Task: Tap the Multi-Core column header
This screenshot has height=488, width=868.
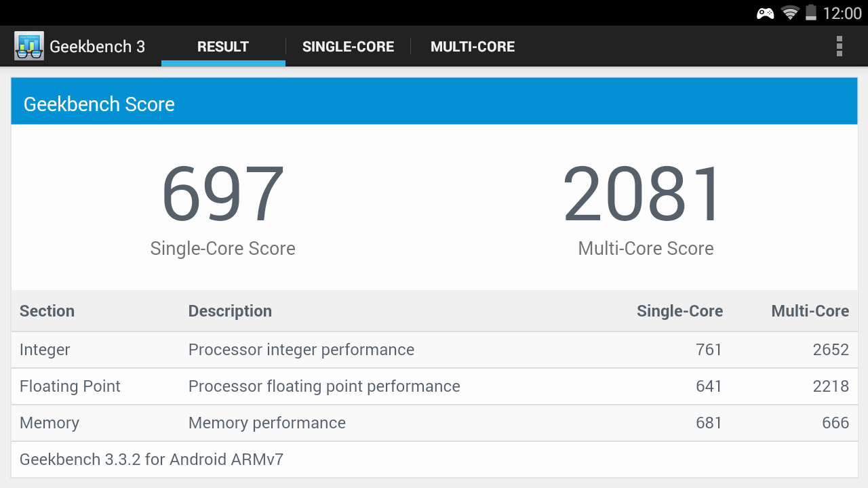Action: pos(810,311)
